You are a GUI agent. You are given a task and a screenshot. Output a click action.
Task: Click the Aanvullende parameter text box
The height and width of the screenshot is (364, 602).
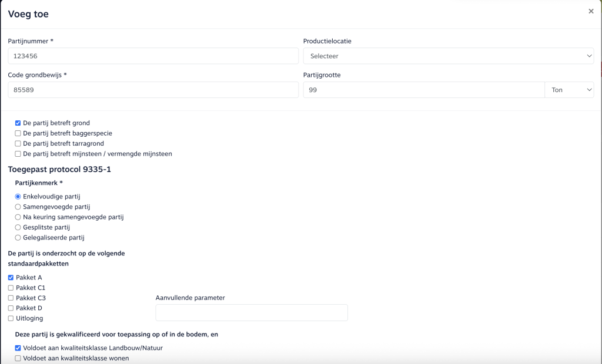pos(252,312)
